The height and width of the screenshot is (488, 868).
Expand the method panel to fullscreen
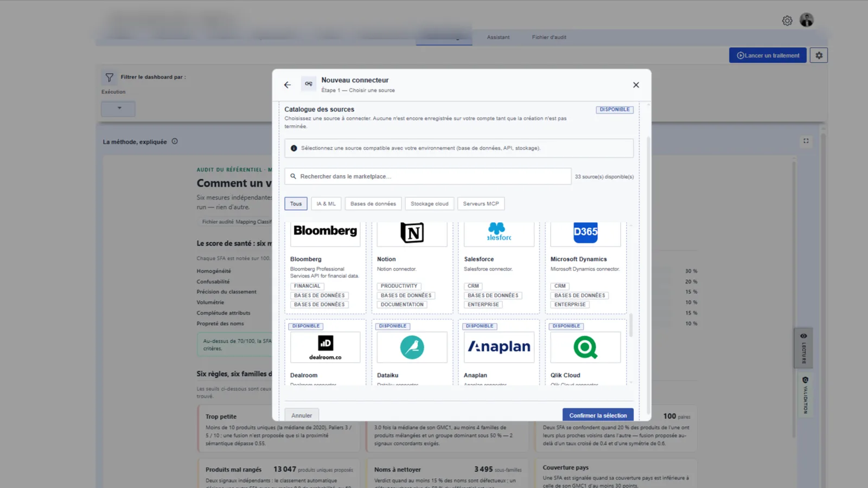[x=806, y=141]
